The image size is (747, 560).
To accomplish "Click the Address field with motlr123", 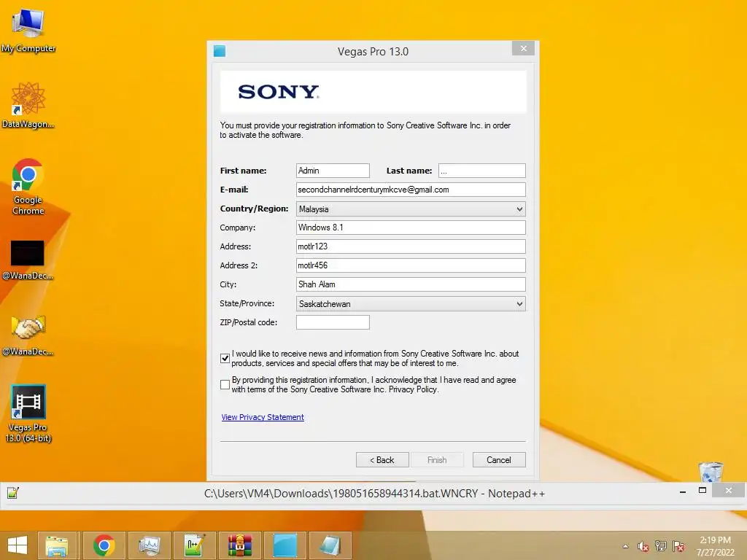I will click(411, 246).
